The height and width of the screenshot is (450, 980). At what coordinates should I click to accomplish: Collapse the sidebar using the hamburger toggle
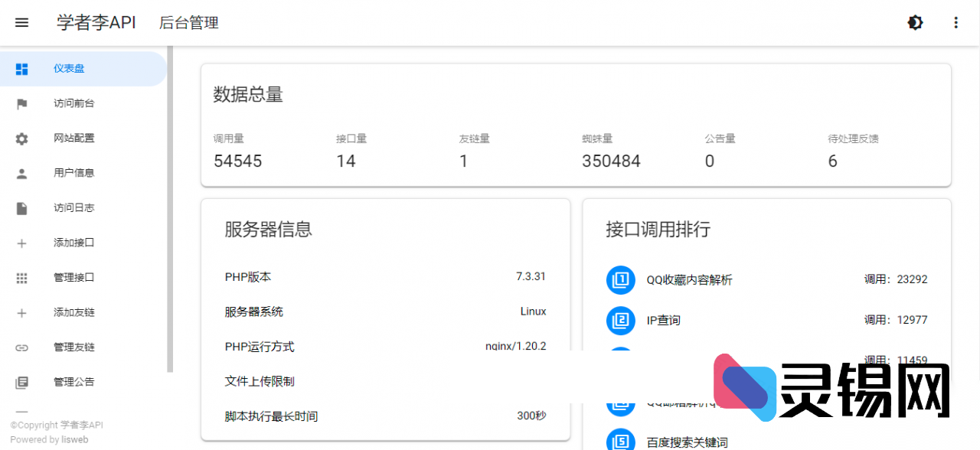tap(21, 22)
